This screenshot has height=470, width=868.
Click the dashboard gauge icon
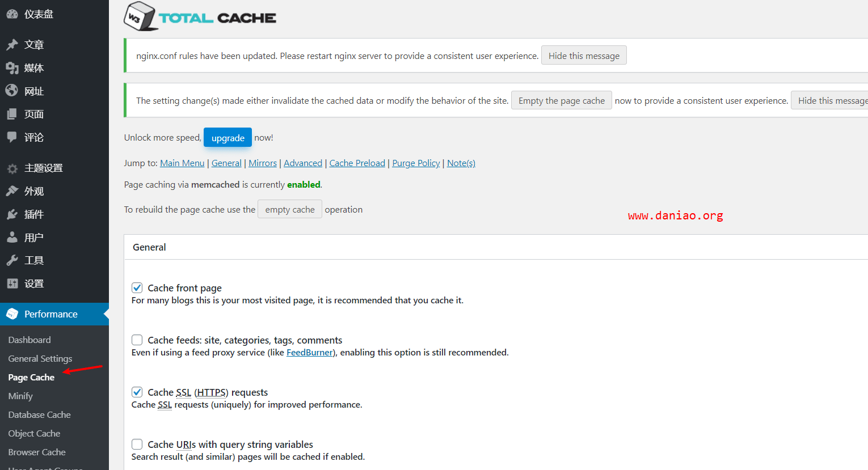12,14
